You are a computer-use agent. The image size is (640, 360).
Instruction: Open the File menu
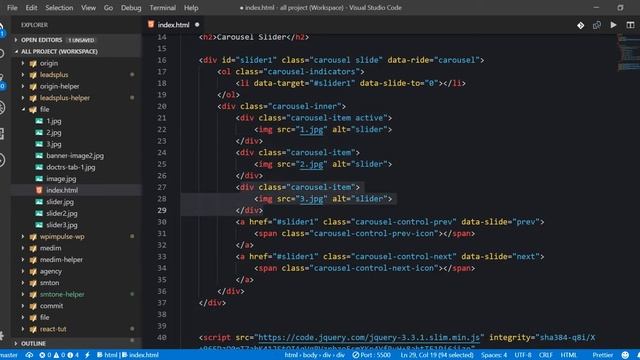12,8
